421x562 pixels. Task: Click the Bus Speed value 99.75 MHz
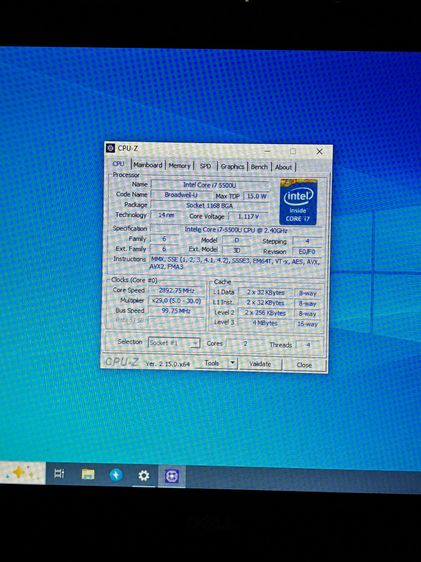pyautogui.click(x=176, y=311)
